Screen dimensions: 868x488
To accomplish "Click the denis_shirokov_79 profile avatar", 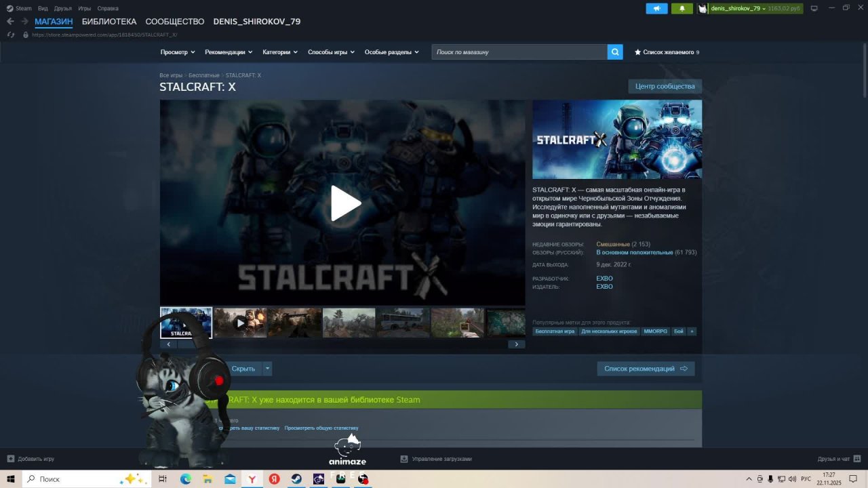I will tap(703, 8).
